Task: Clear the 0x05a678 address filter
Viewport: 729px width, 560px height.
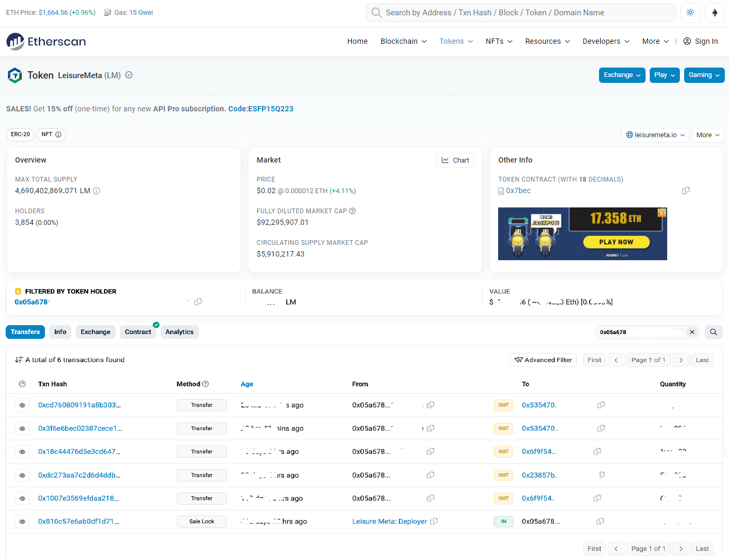Action: click(x=692, y=332)
